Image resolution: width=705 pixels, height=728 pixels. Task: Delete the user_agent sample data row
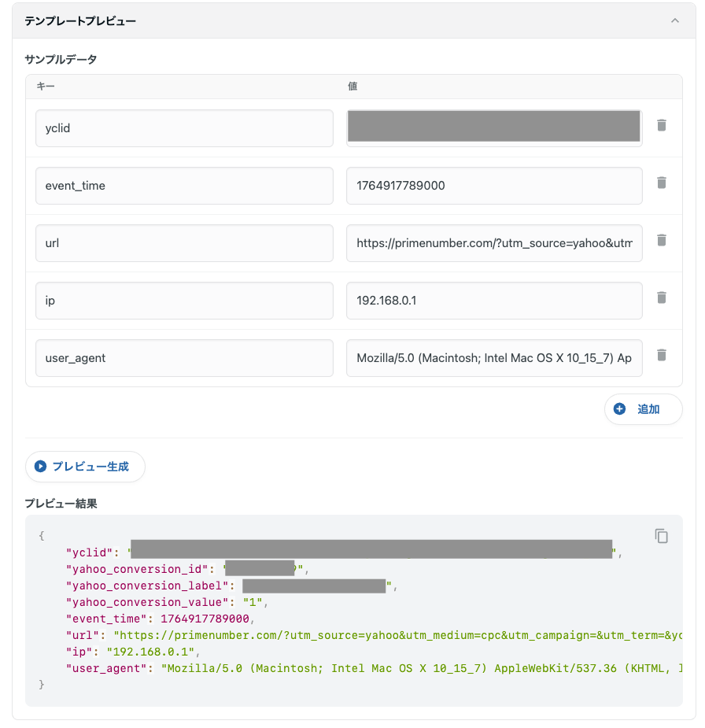coord(662,355)
